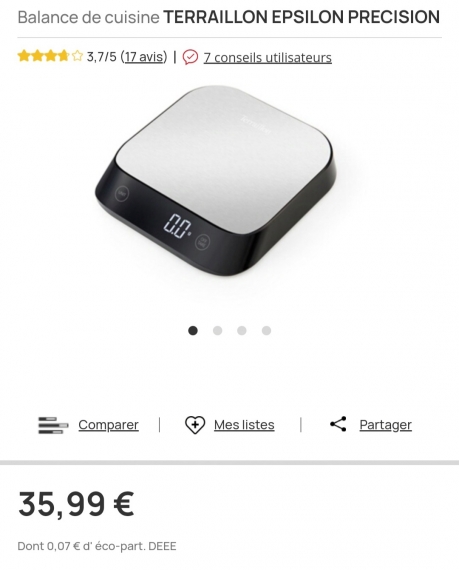459x570 pixels.
Task: Open the 17 avis reviews link
Action: pos(144,57)
